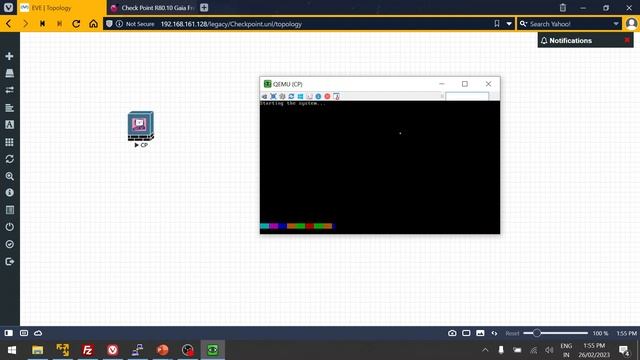Click red close-connection icon in QEMU toolbar
Viewport: 640px width, 360px height.
(327, 96)
